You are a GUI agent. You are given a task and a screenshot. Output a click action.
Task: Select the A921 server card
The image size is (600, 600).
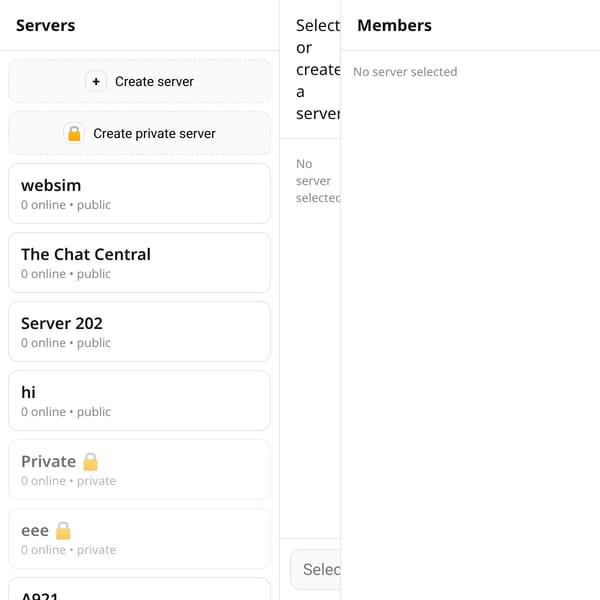pos(139,589)
